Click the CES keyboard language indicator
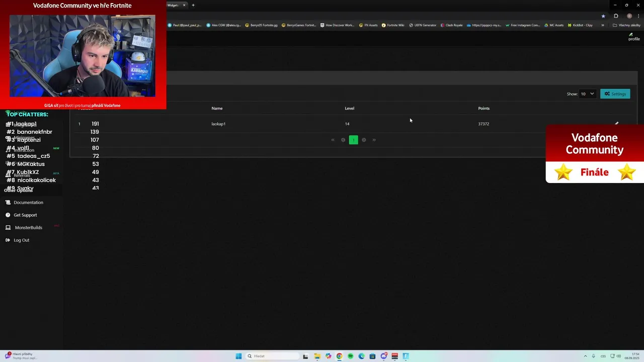Screen dimensions: 644x362 (x=603, y=356)
